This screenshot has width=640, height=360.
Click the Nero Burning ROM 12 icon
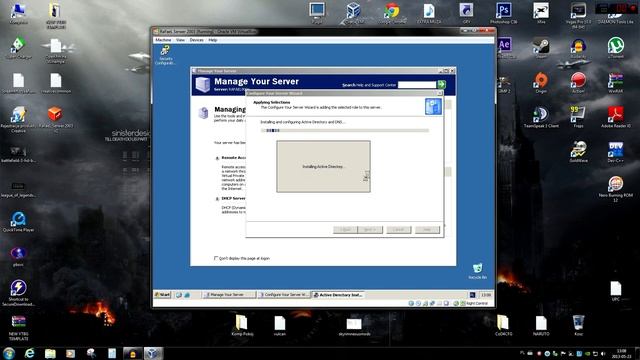tap(616, 189)
